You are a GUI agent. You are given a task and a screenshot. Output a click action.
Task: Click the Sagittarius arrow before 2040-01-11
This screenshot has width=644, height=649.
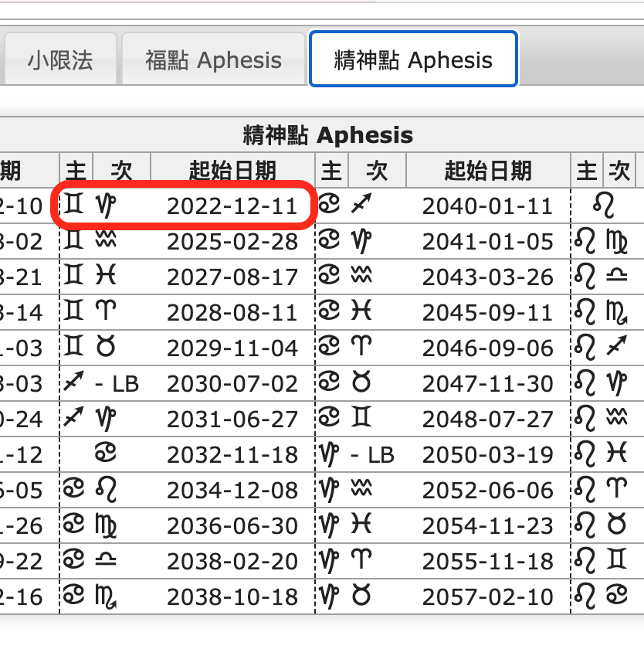pos(361,206)
